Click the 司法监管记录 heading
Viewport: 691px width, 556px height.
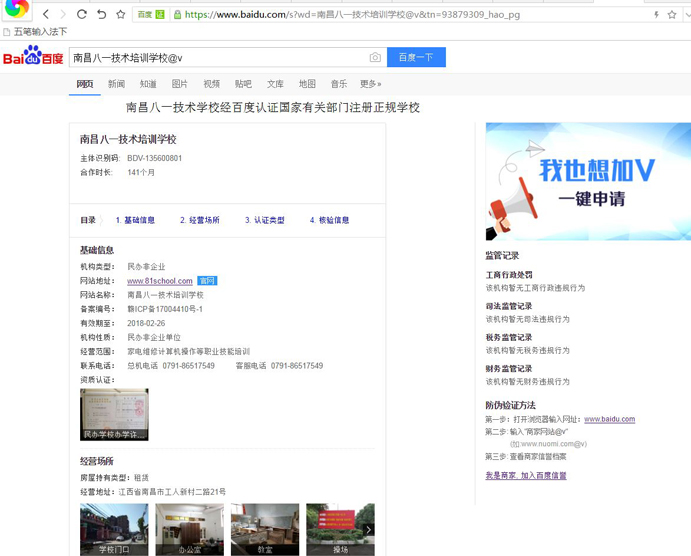pyautogui.click(x=509, y=306)
